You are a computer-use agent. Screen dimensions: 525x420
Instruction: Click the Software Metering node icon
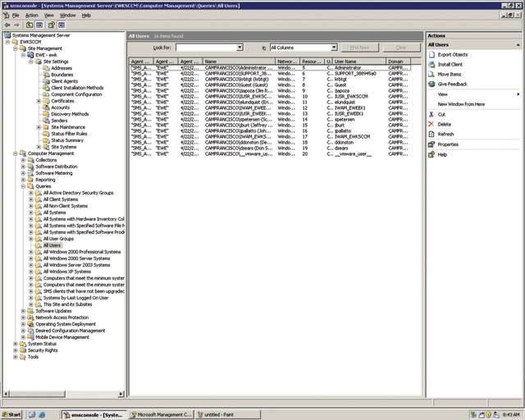coord(31,173)
